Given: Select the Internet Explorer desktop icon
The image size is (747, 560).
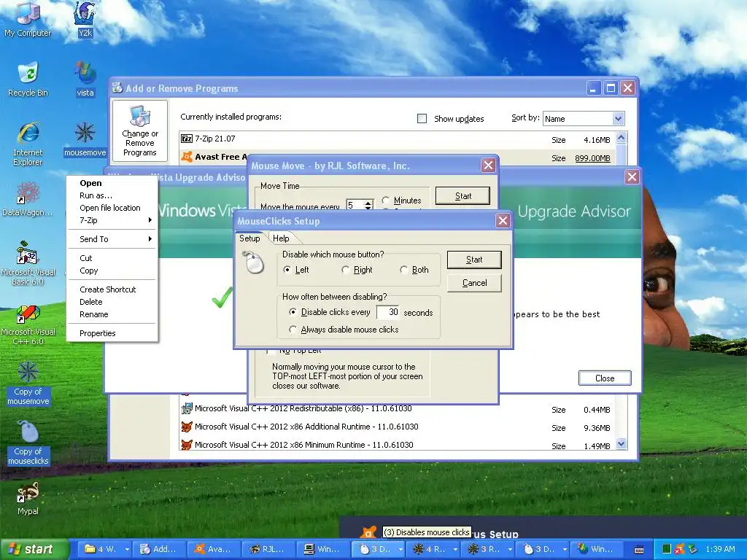Looking at the screenshot, I should tap(28, 143).
